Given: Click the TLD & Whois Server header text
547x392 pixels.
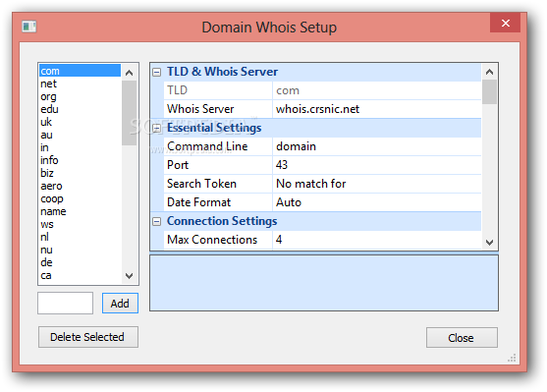Looking at the screenshot, I should point(222,72).
